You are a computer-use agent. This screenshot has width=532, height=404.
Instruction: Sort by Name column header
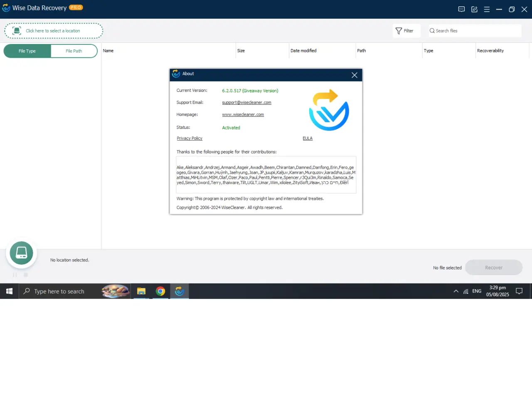[169, 51]
